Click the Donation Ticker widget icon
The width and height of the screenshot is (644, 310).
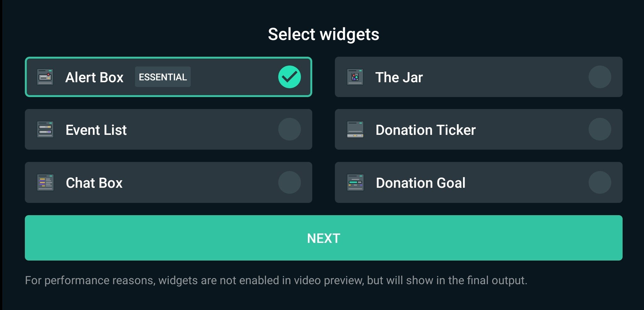[x=355, y=129]
